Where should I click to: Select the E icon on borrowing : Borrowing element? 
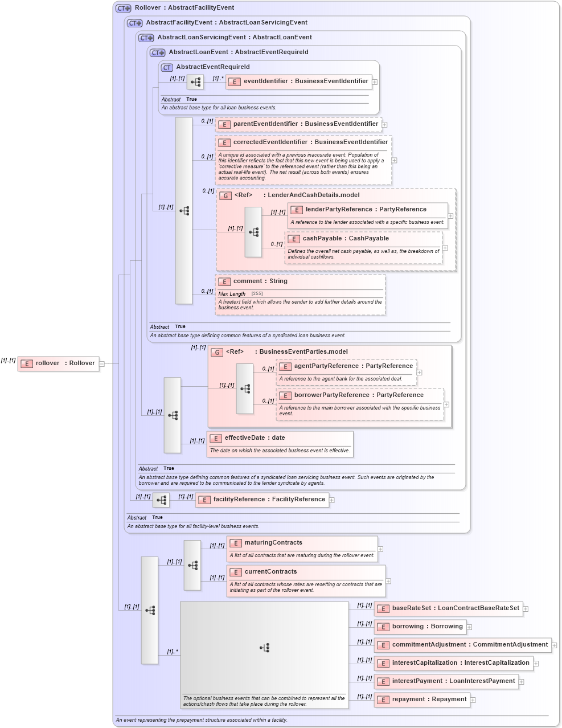383,627
